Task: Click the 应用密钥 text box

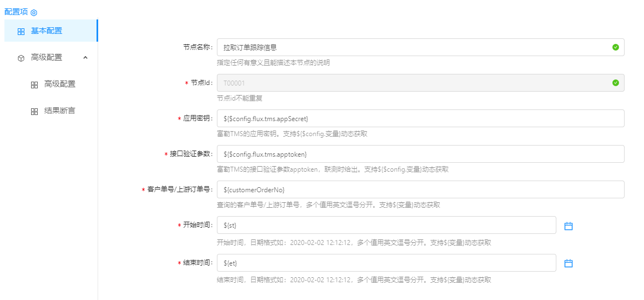Action: (x=420, y=118)
